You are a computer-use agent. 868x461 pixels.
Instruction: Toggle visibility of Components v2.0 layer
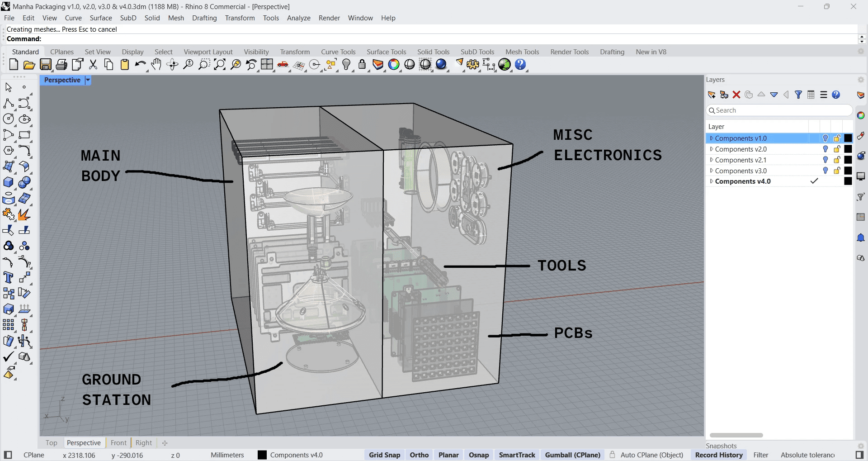point(825,149)
